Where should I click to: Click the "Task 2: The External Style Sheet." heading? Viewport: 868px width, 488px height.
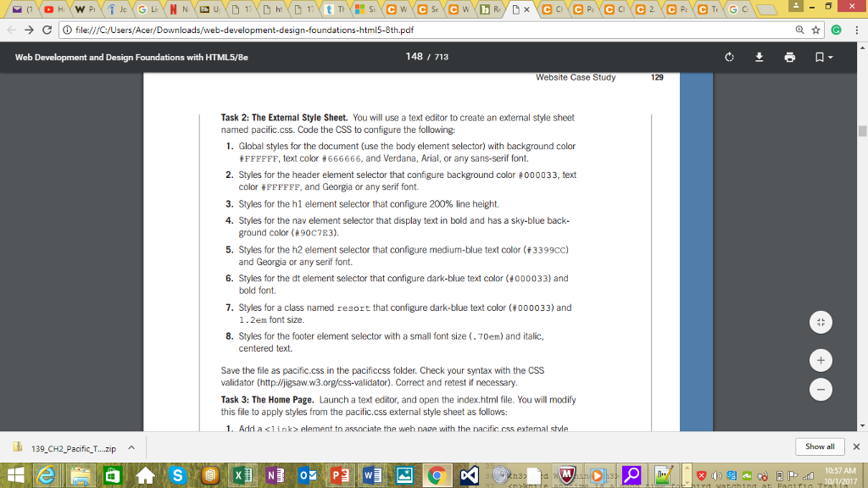pos(284,117)
